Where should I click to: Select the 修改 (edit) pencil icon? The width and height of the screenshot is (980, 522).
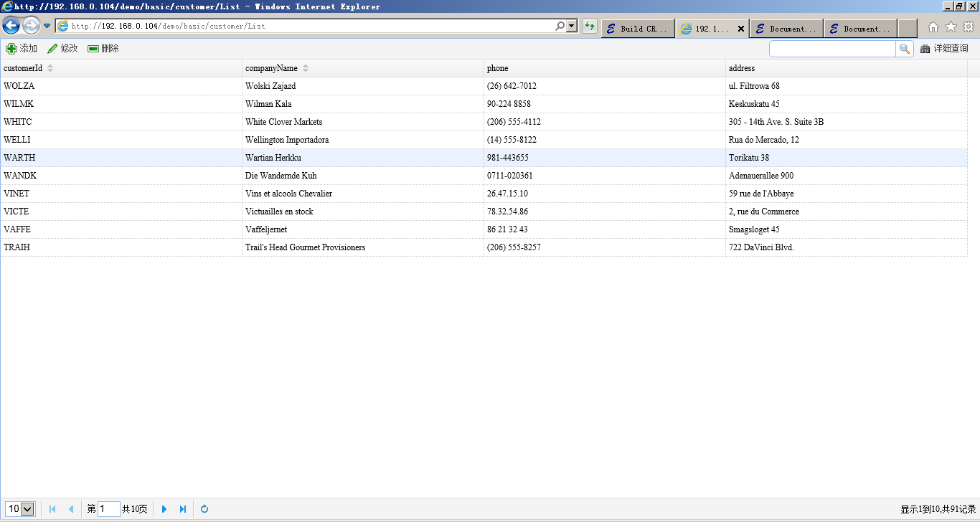(x=52, y=48)
